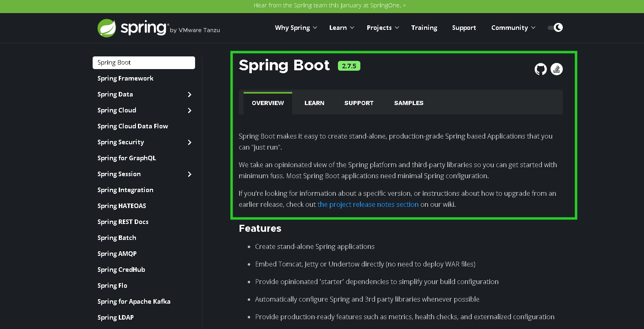Open Spring for GraphQL project

pyautogui.click(x=127, y=158)
